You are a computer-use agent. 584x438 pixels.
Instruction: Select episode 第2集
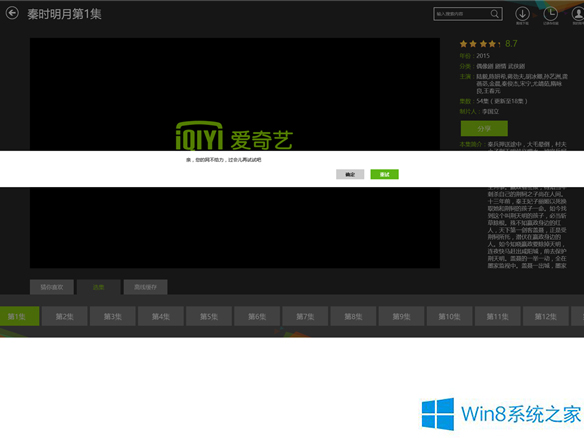tap(64, 316)
